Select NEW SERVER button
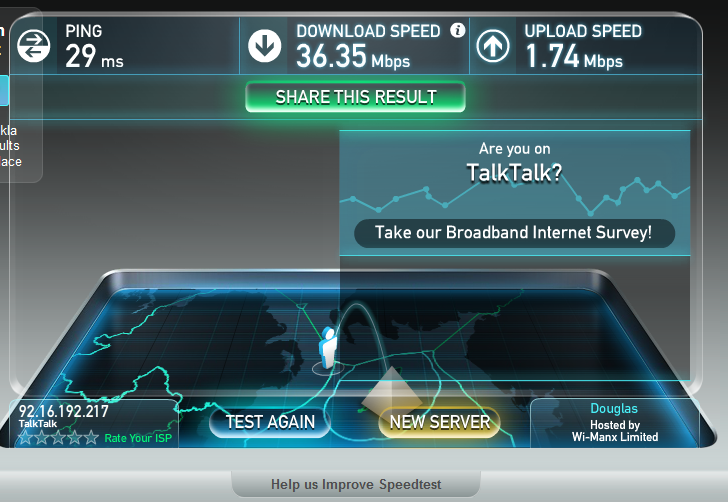The image size is (728, 502). point(440,422)
